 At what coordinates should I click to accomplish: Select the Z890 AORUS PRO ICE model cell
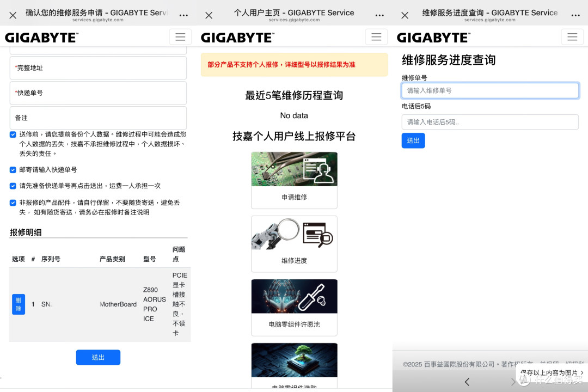click(154, 304)
